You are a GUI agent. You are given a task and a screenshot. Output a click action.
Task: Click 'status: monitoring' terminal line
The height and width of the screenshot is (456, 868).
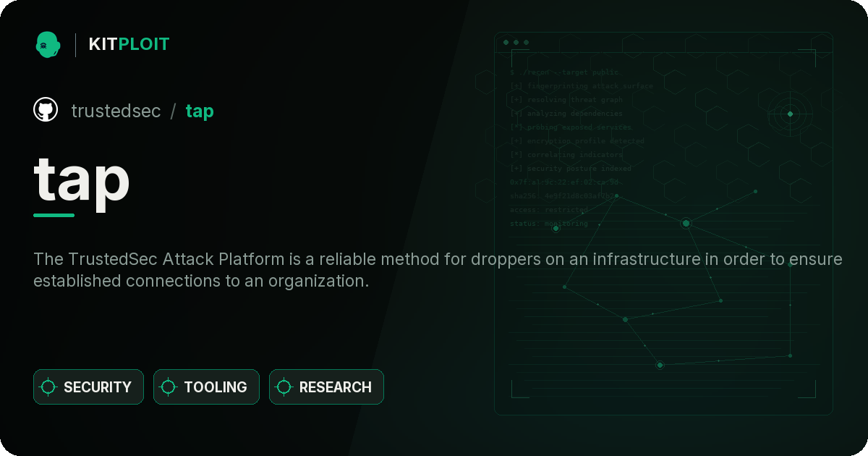[549, 224]
